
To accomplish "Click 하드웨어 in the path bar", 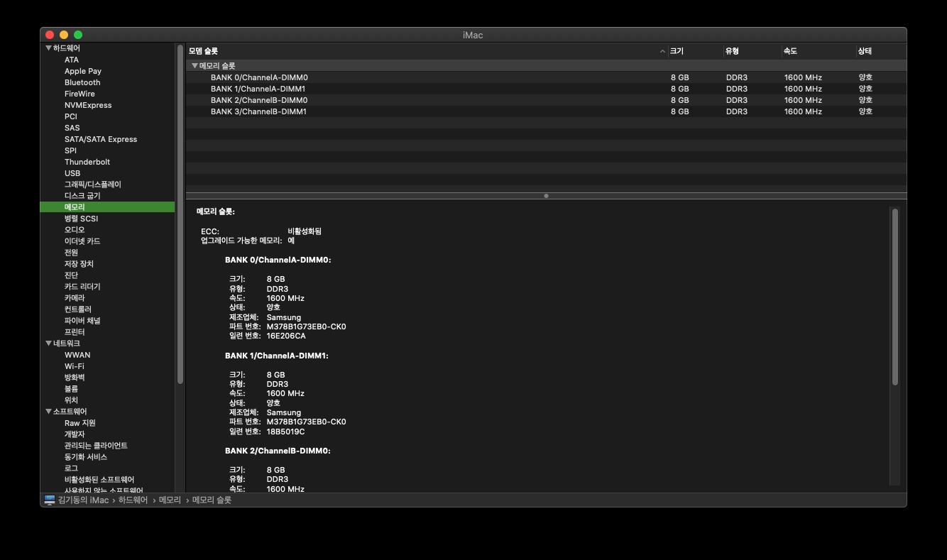I will 133,500.
